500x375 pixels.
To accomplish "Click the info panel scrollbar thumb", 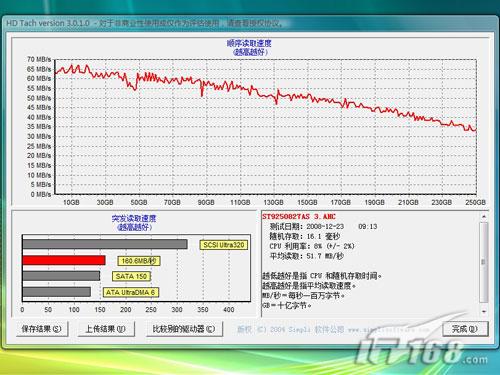I will point(484,262).
